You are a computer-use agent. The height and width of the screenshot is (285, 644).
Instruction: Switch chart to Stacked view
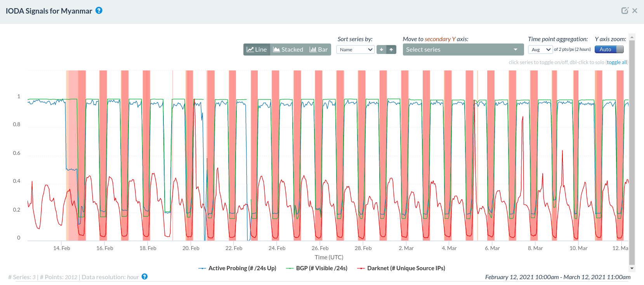click(x=288, y=50)
